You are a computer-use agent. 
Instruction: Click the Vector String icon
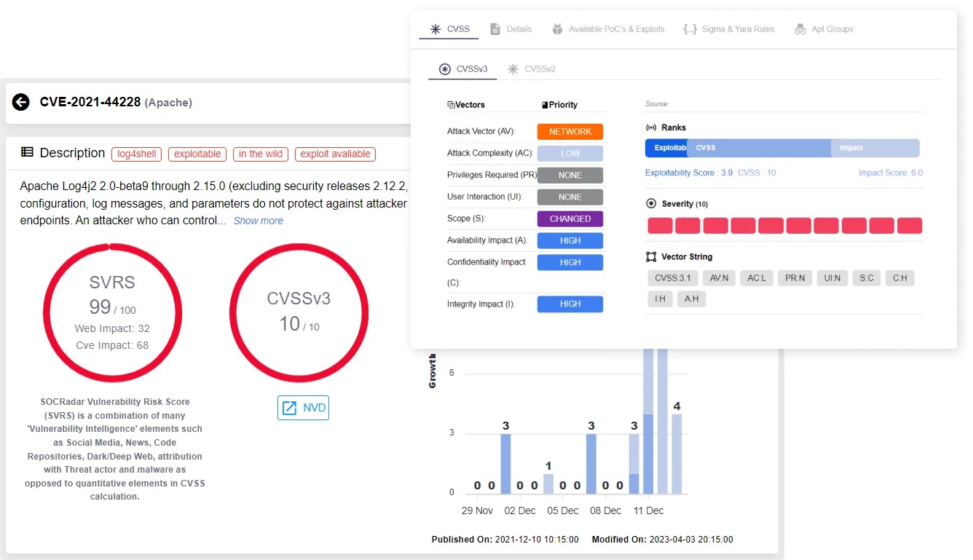(x=651, y=257)
